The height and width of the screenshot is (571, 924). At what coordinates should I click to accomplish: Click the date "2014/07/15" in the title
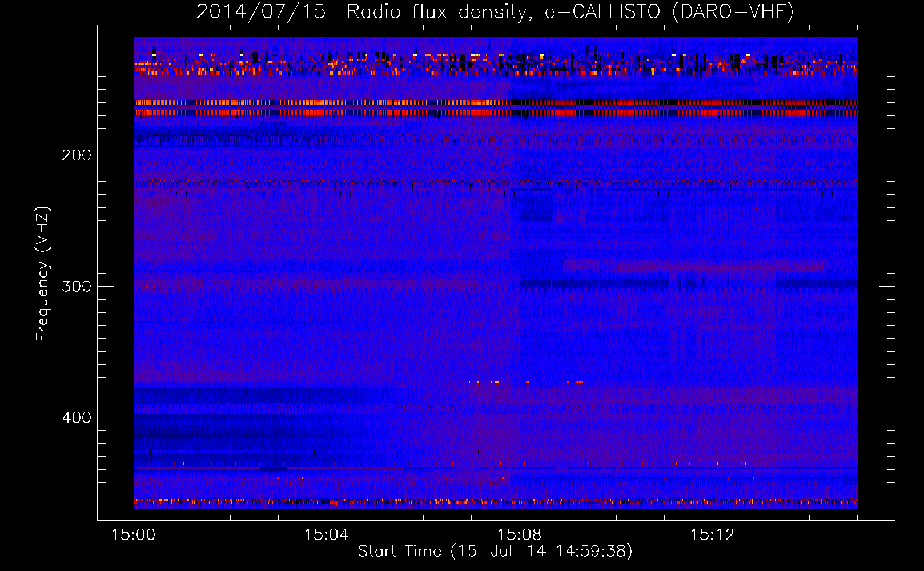[261, 11]
